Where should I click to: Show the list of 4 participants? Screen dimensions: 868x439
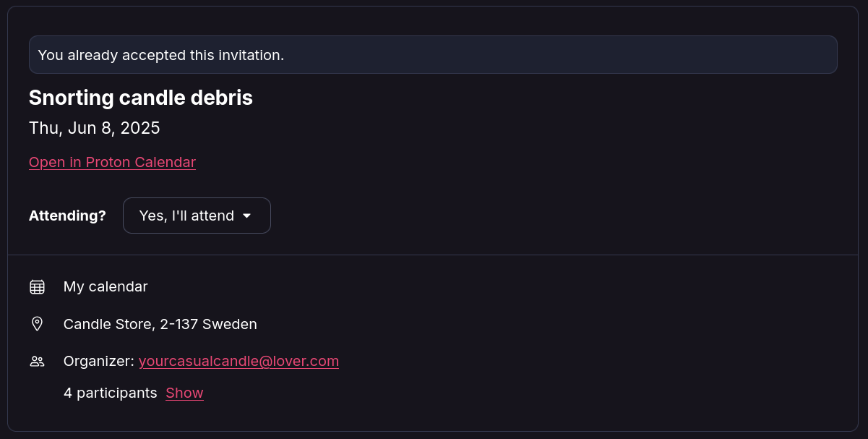(x=184, y=393)
